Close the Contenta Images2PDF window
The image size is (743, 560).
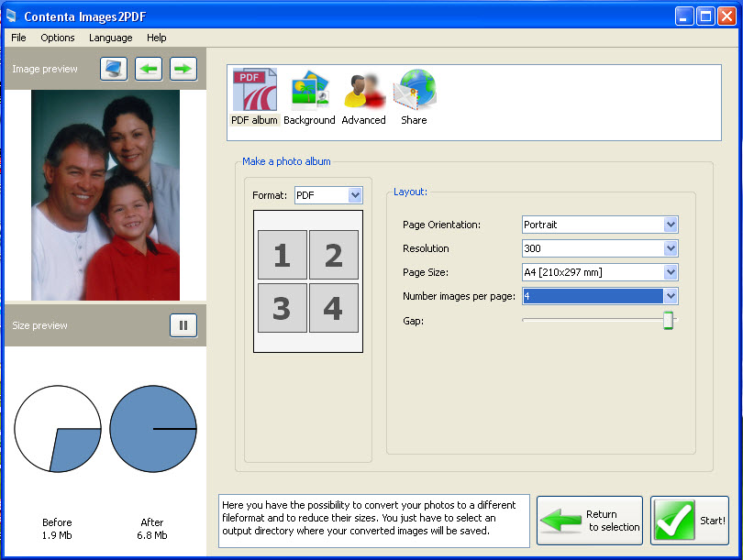(726, 16)
